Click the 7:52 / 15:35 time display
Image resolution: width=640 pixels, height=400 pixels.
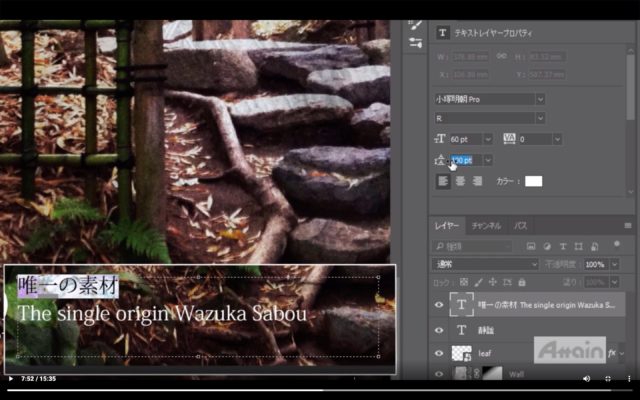click(x=38, y=379)
